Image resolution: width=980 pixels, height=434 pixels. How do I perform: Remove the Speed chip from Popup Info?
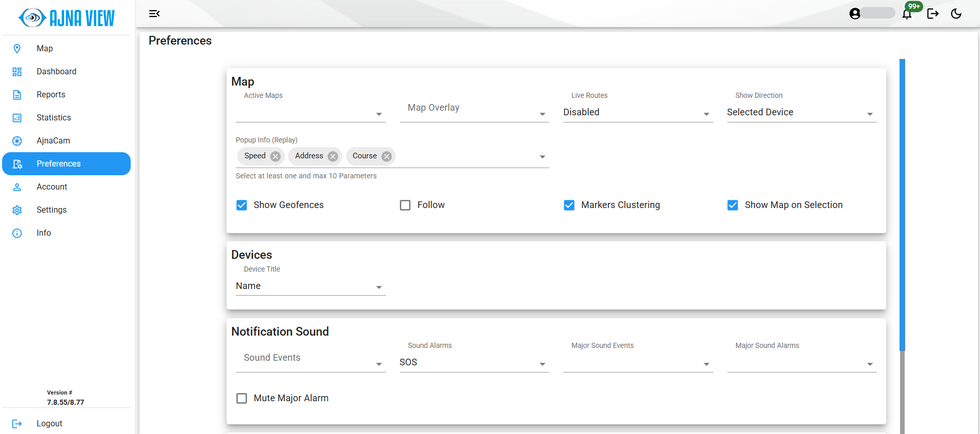275,156
